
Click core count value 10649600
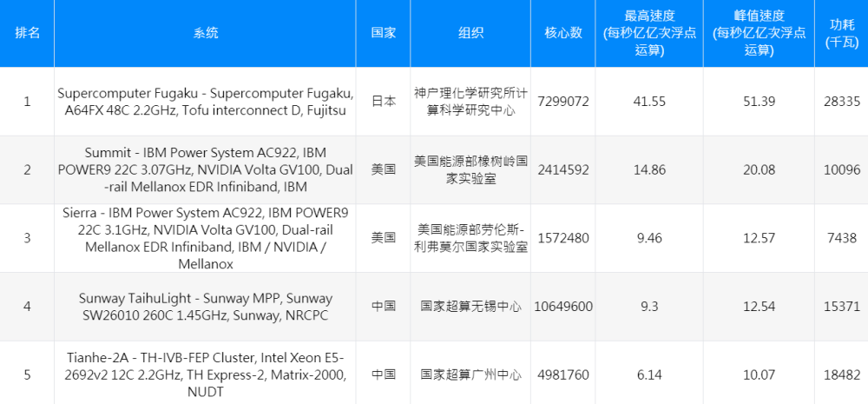563,307
